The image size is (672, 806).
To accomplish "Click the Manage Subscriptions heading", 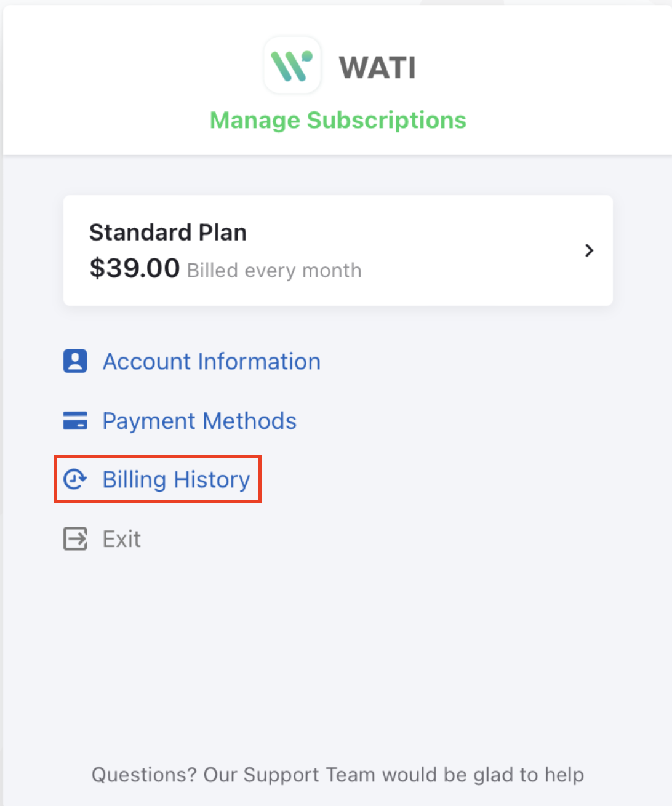I will click(x=338, y=120).
